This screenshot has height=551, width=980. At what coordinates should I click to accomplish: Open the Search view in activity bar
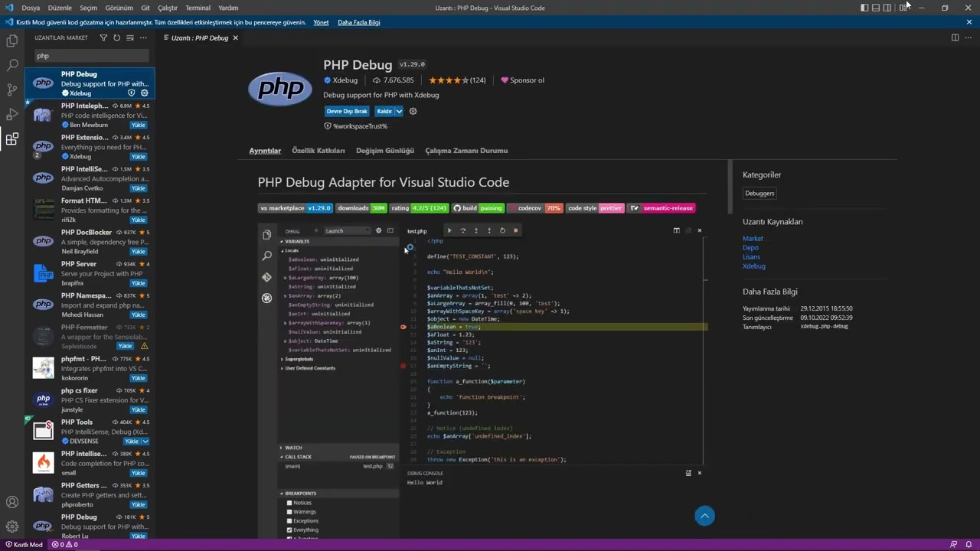[x=12, y=65]
